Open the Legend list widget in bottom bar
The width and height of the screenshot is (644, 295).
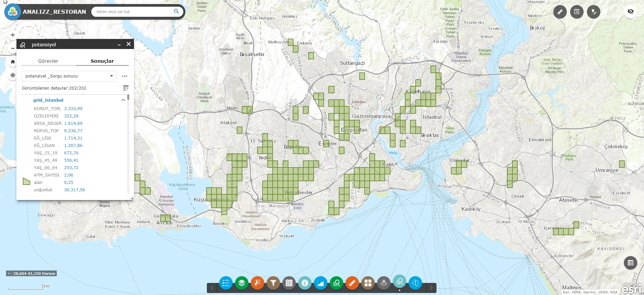pos(226,283)
